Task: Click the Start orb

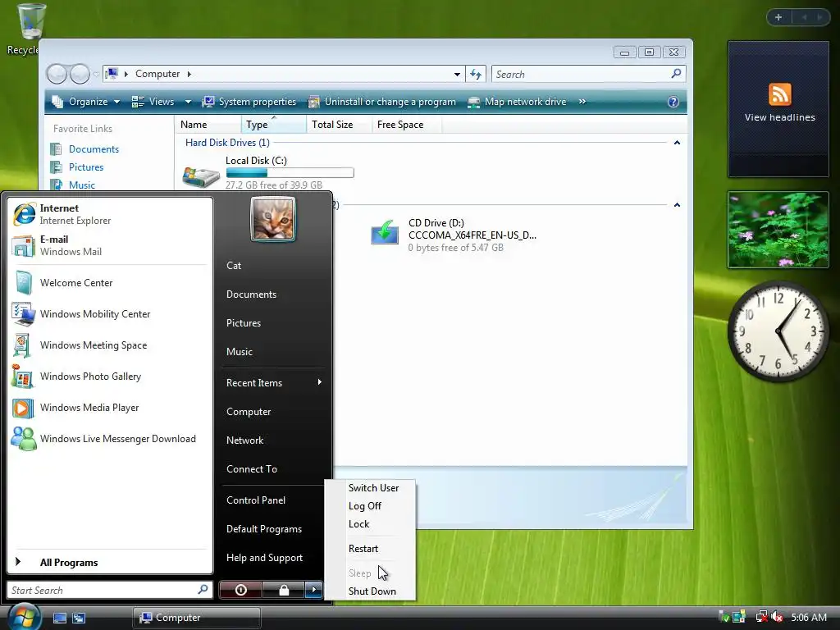Action: point(24,617)
